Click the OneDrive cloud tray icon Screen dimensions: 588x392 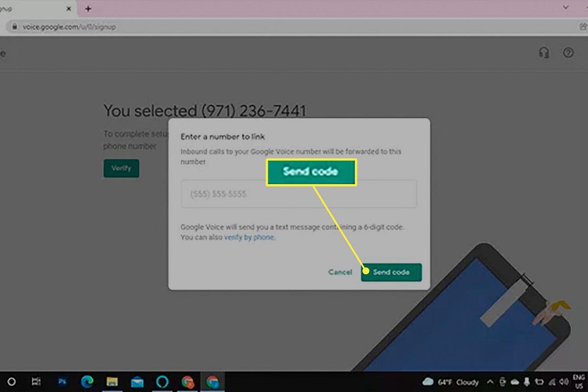click(514, 382)
